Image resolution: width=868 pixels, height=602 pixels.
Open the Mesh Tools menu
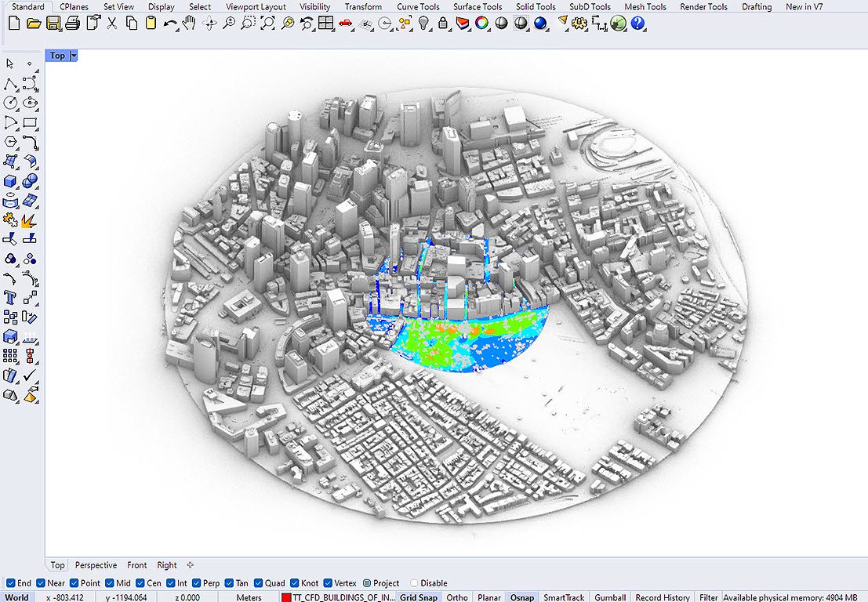pyautogui.click(x=645, y=6)
